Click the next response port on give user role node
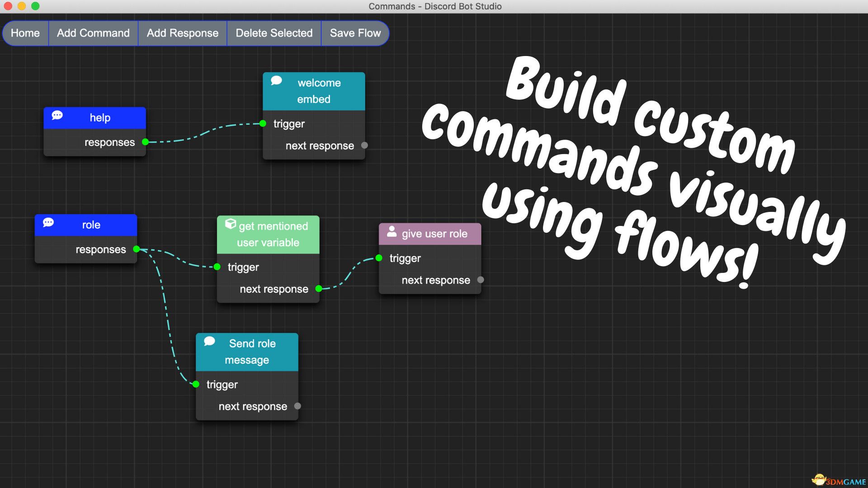Image resolution: width=868 pixels, height=488 pixels. coord(481,278)
